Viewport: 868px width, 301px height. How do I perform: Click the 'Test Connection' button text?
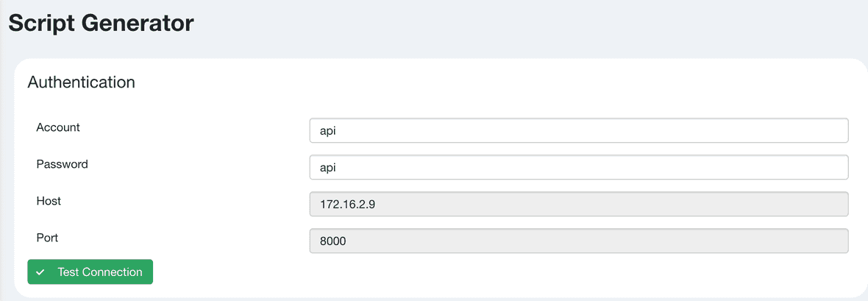[100, 272]
